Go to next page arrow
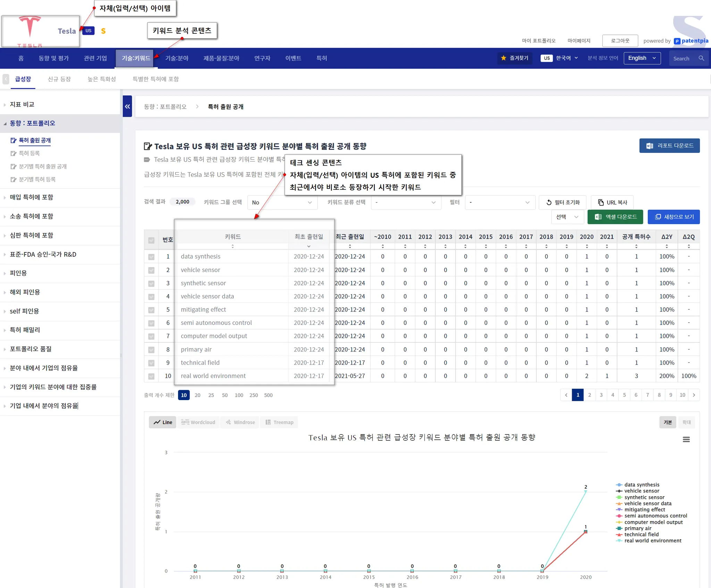 (x=694, y=395)
